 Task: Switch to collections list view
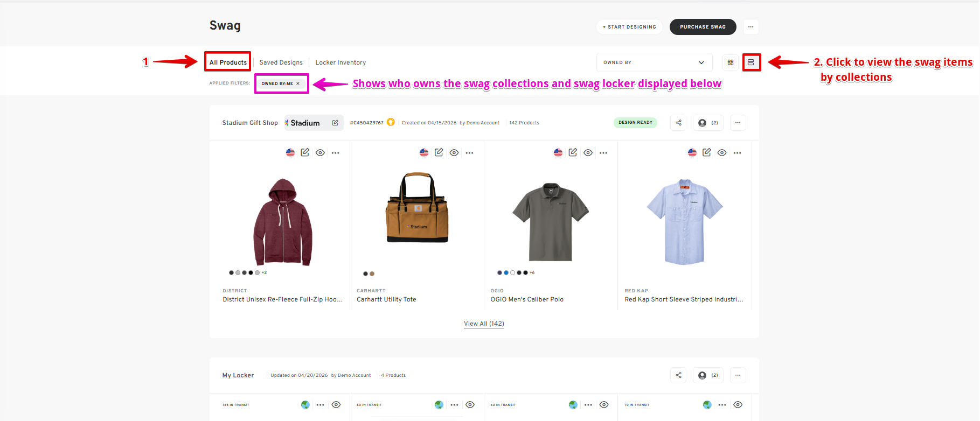[x=751, y=62]
